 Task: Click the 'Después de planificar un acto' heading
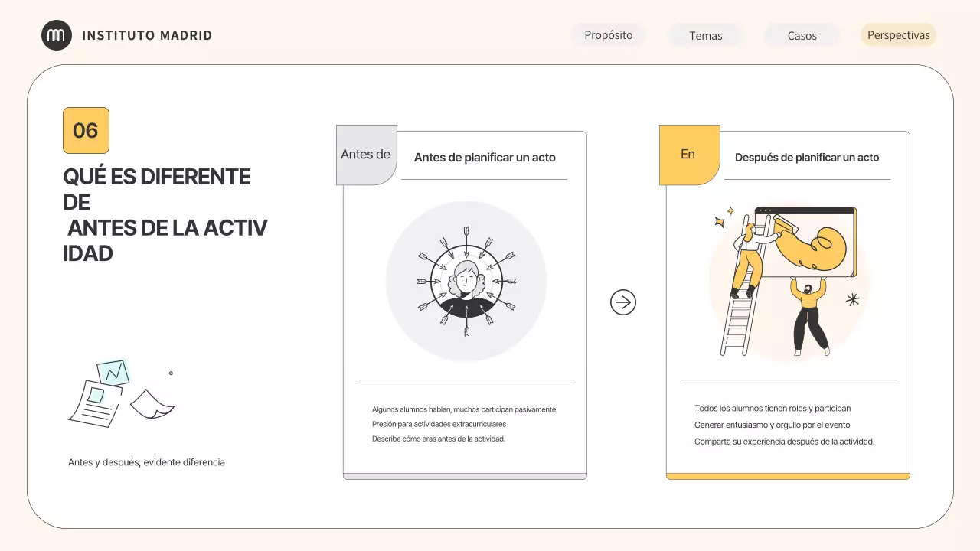click(807, 157)
